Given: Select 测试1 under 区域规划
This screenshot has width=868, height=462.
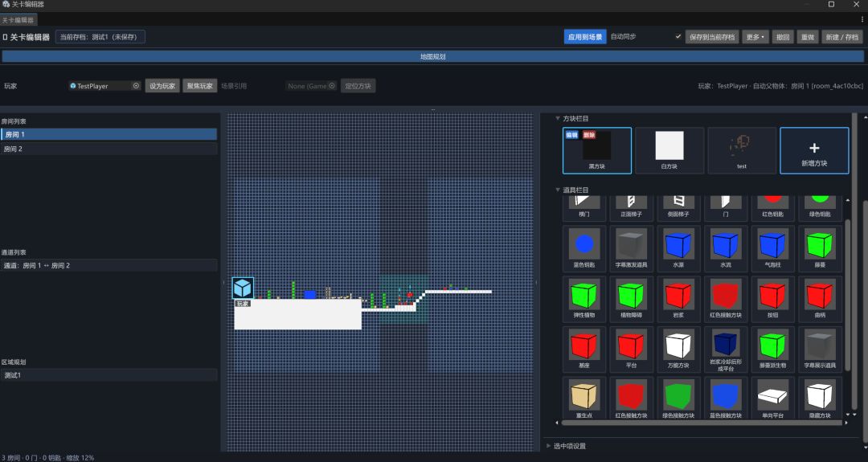Looking at the screenshot, I should [108, 375].
